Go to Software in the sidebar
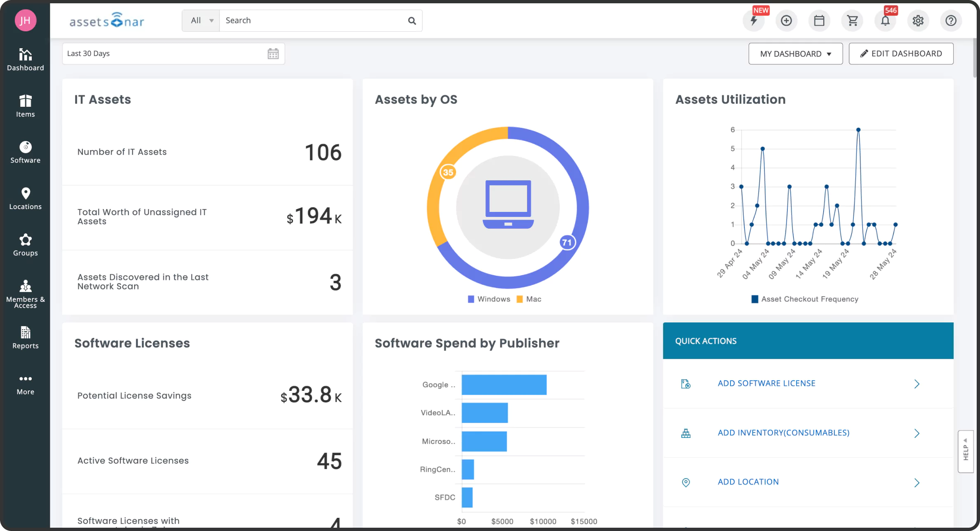This screenshot has width=980, height=531. pos(25,152)
